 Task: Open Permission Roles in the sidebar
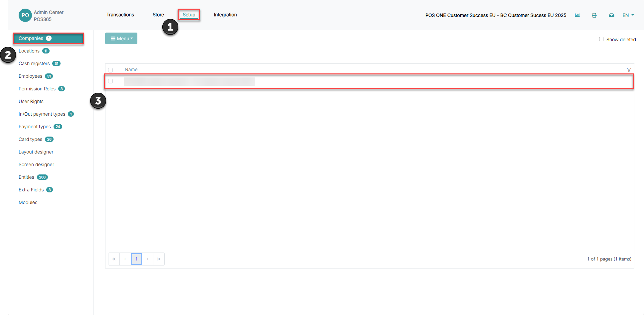point(37,89)
